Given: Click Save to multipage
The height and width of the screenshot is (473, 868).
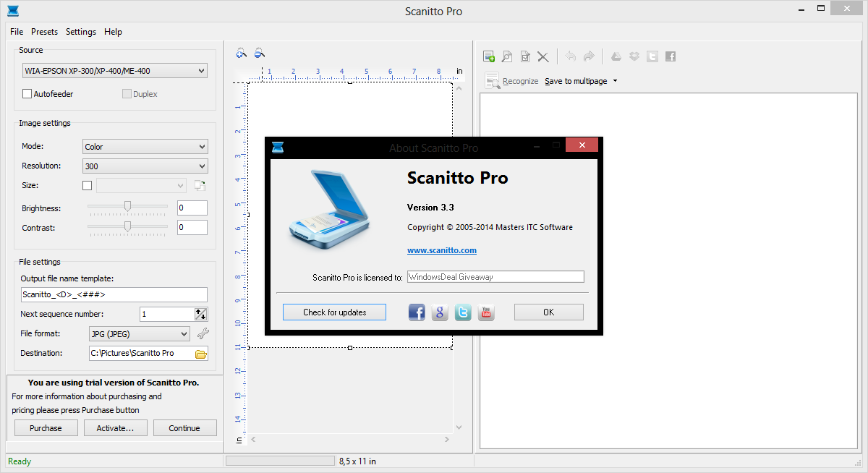Looking at the screenshot, I should 576,82.
